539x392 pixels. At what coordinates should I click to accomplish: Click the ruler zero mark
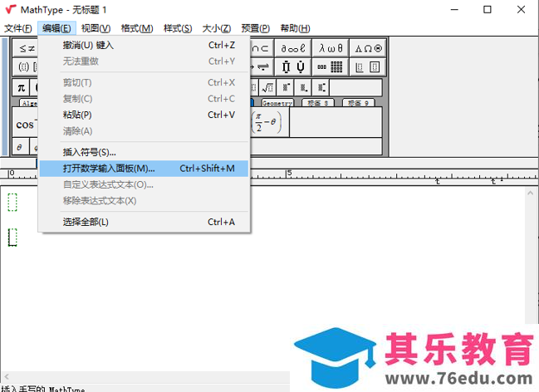(x=12, y=173)
